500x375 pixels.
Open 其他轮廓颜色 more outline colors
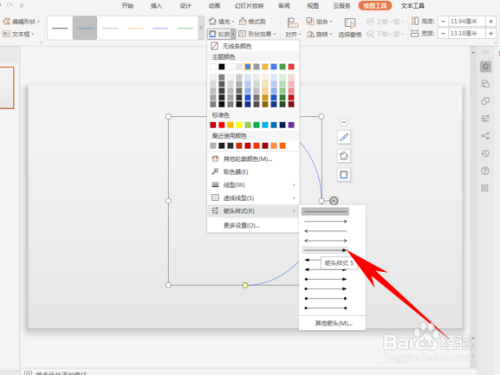[253, 159]
